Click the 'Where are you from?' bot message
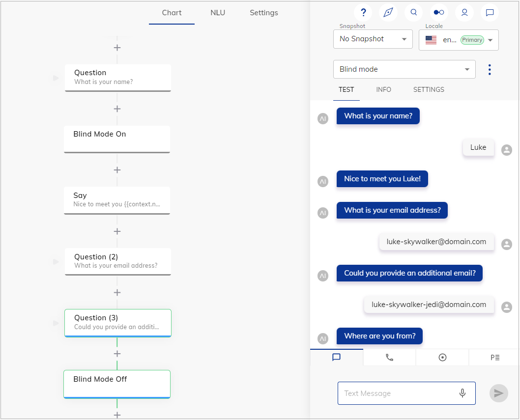The width and height of the screenshot is (520, 420). (x=380, y=336)
